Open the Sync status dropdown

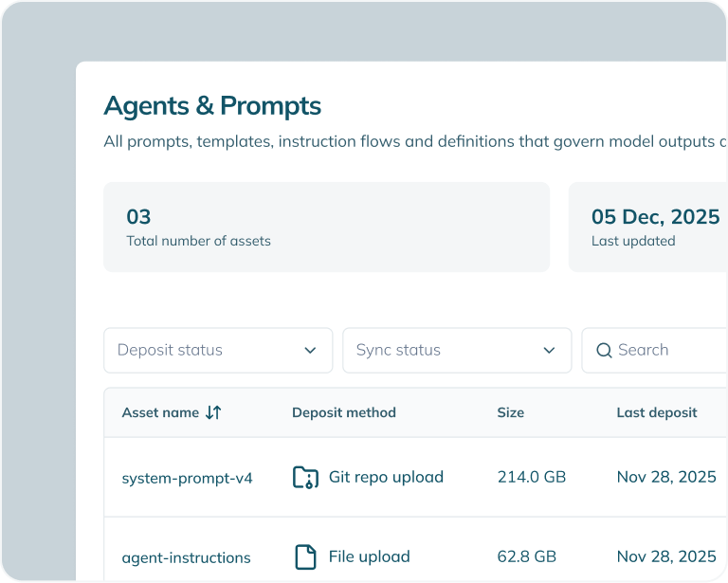point(457,351)
